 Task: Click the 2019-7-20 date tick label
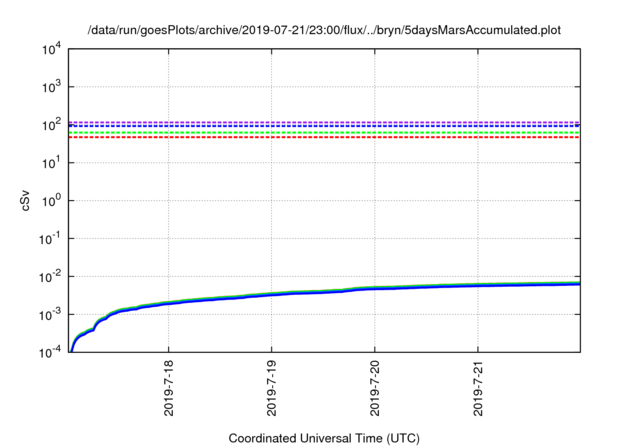[x=375, y=388]
